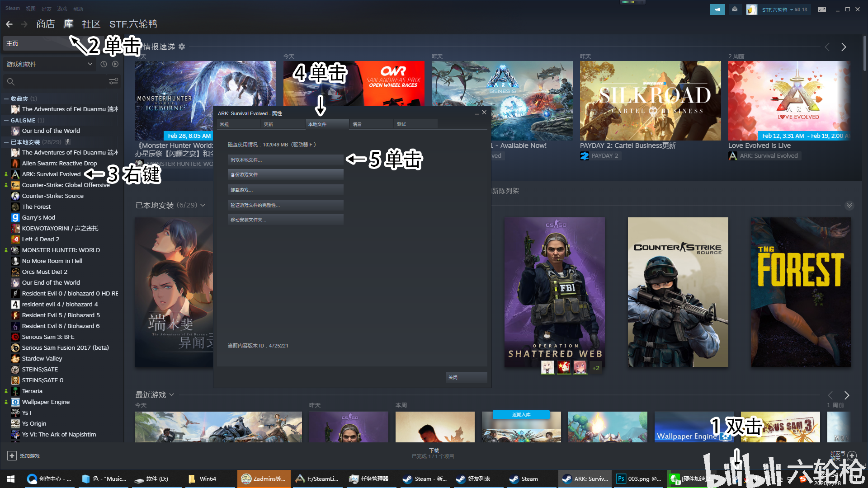Click the add game plus icon
Viewport: 868px width, 488px height.
[x=12, y=456]
